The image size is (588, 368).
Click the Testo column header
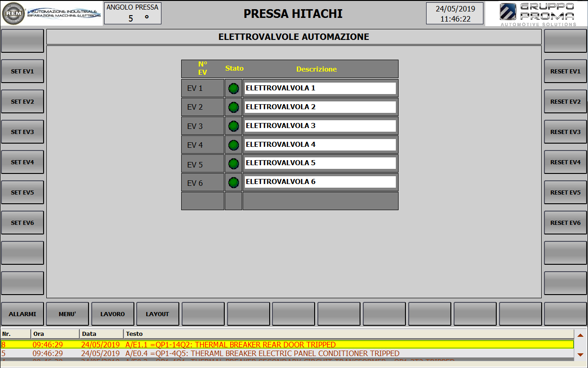click(349, 334)
